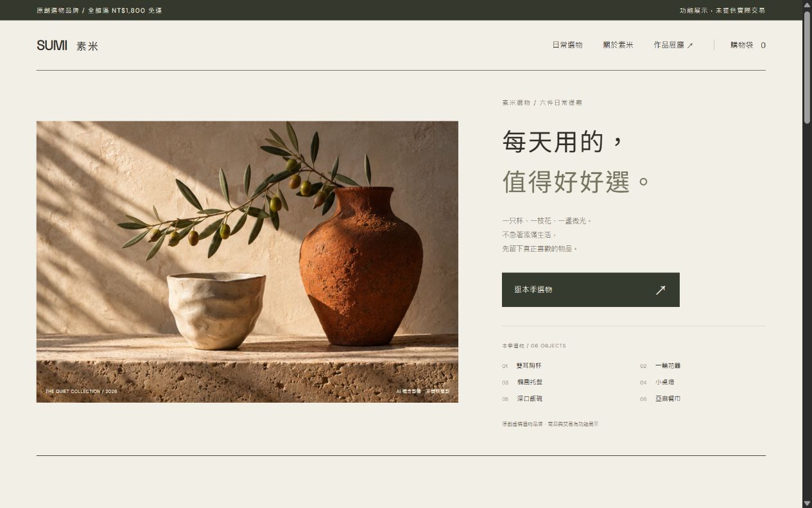Click the vase and bowl hero image

click(247, 262)
